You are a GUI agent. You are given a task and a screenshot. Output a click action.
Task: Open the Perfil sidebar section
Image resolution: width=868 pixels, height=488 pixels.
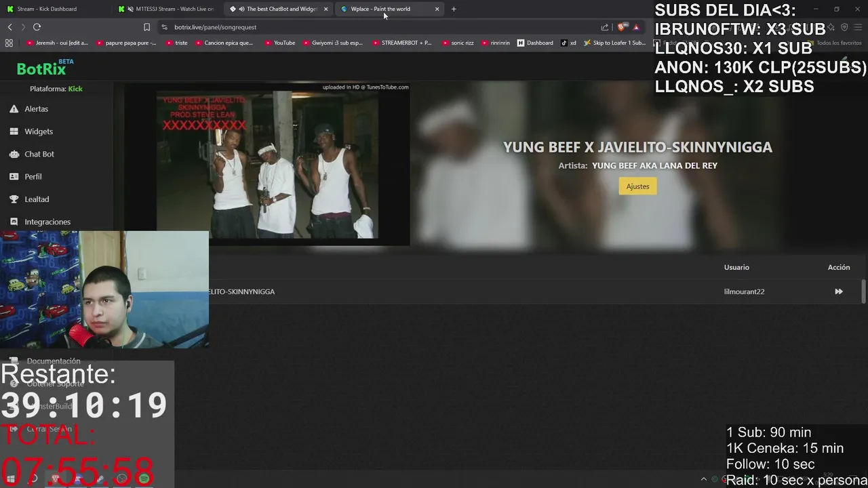pos(33,176)
